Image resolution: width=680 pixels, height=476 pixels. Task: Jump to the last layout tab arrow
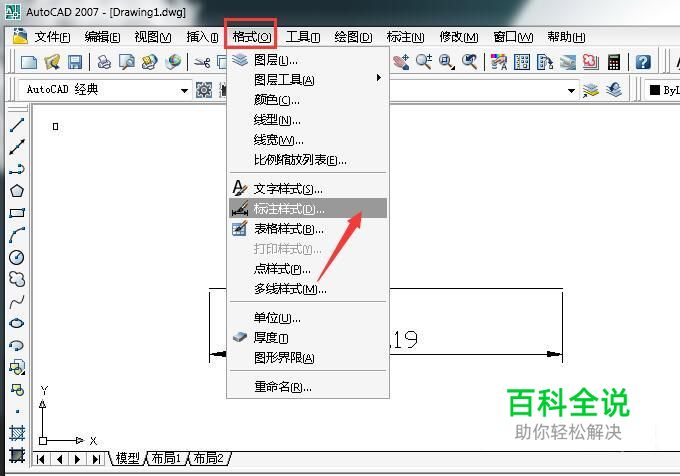pyautogui.click(x=96, y=459)
